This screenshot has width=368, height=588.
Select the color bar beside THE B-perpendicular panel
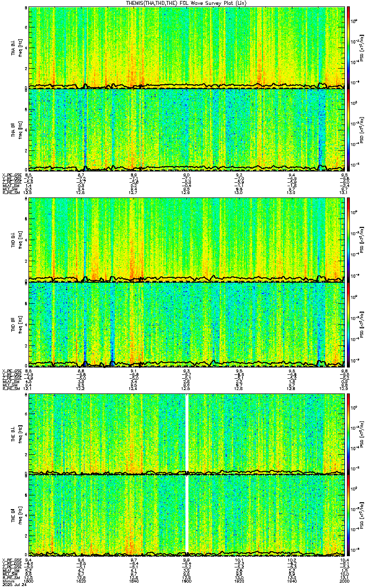[348, 434]
